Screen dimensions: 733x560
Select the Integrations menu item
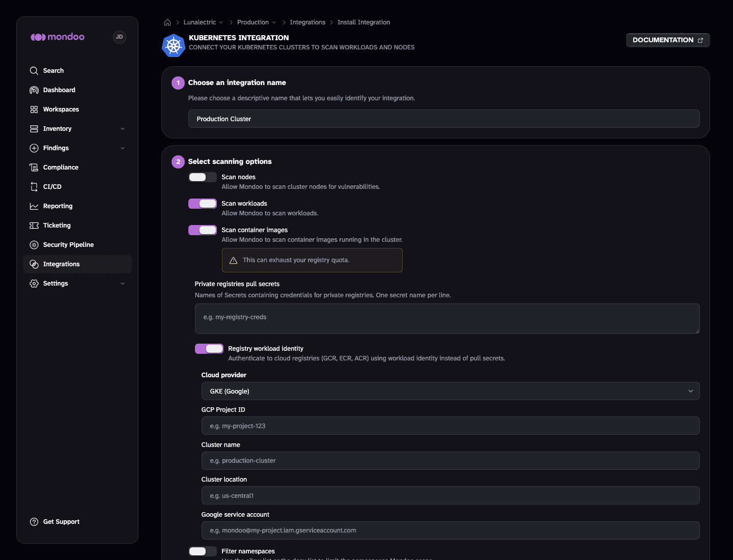click(77, 264)
